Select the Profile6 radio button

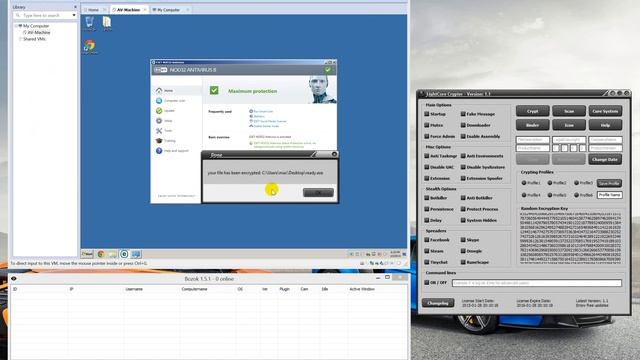pos(576,195)
